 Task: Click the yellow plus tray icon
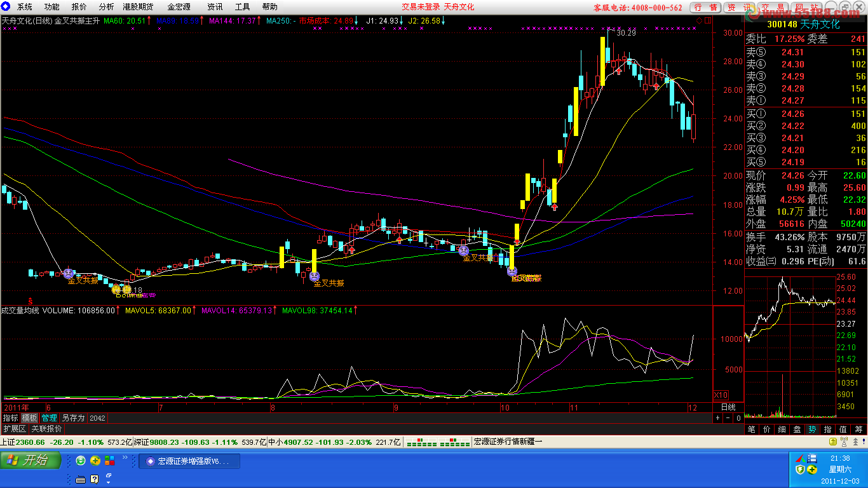(x=812, y=470)
